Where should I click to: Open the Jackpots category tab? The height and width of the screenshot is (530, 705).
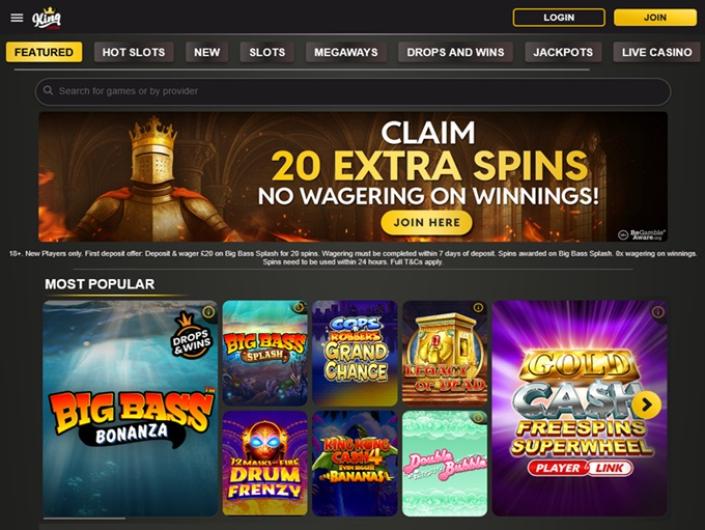pos(563,52)
